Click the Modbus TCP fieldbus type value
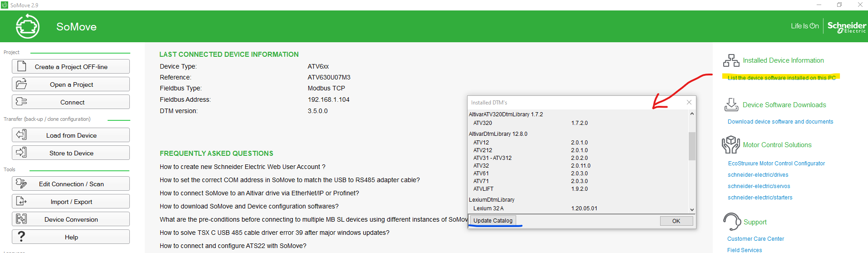Screen dimensions: 868x253 pos(326,88)
